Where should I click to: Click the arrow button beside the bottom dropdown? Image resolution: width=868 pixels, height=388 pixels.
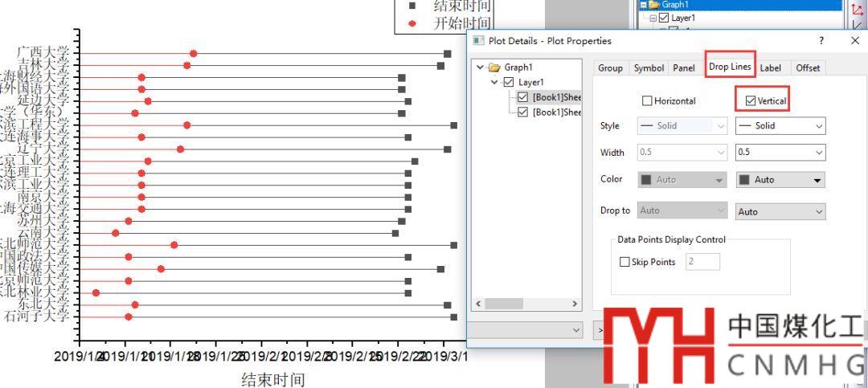click(600, 330)
